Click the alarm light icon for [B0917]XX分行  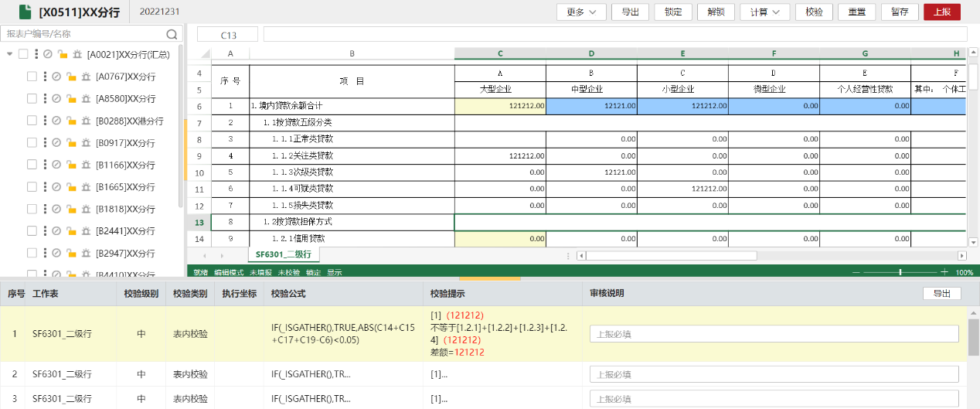coord(85,143)
